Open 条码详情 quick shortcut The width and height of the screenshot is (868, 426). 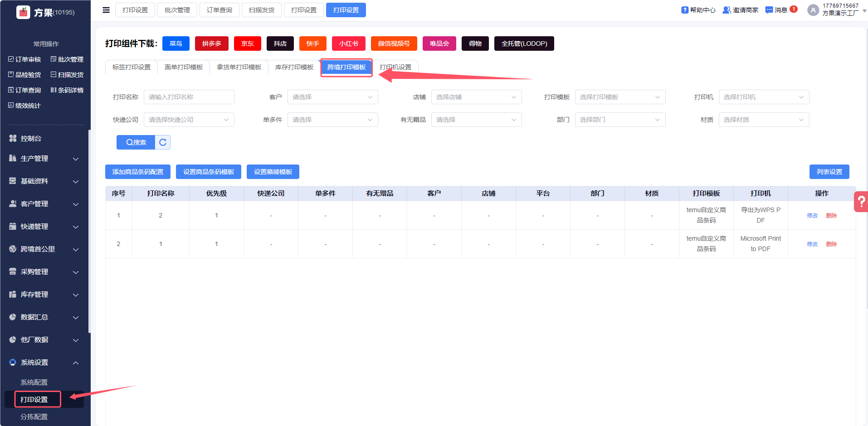pyautogui.click(x=67, y=90)
